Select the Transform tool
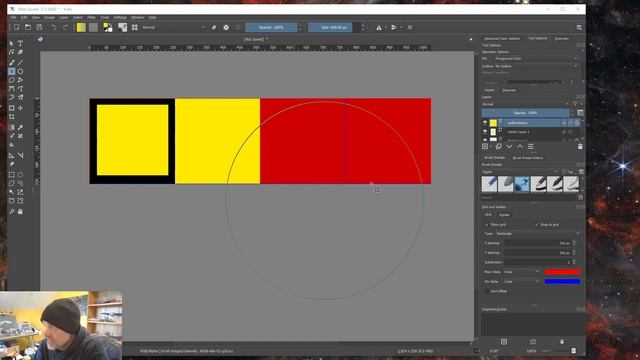 tap(11, 108)
